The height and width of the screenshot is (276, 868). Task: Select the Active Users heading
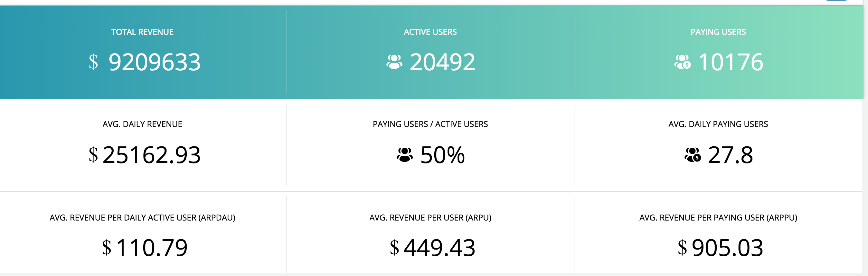click(x=430, y=32)
